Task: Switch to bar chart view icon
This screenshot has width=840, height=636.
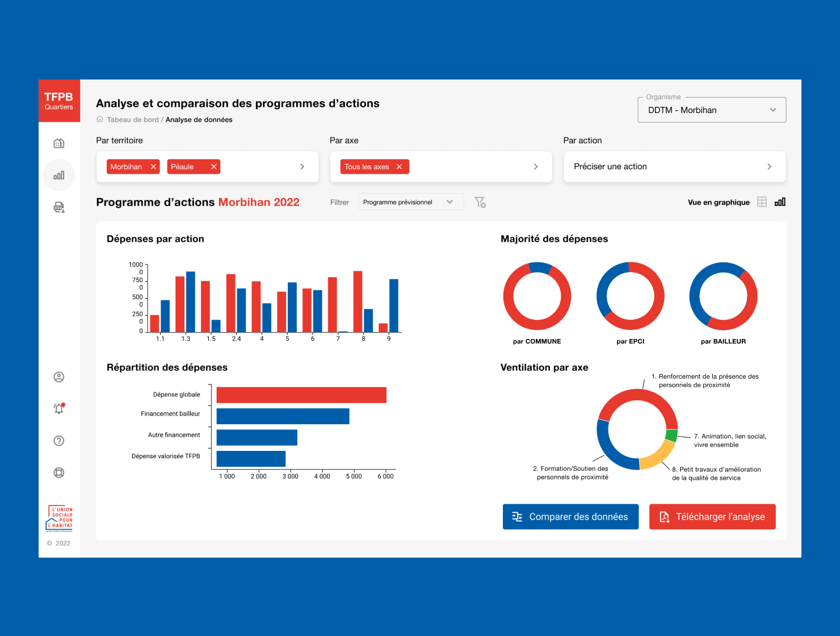Action: (x=780, y=202)
